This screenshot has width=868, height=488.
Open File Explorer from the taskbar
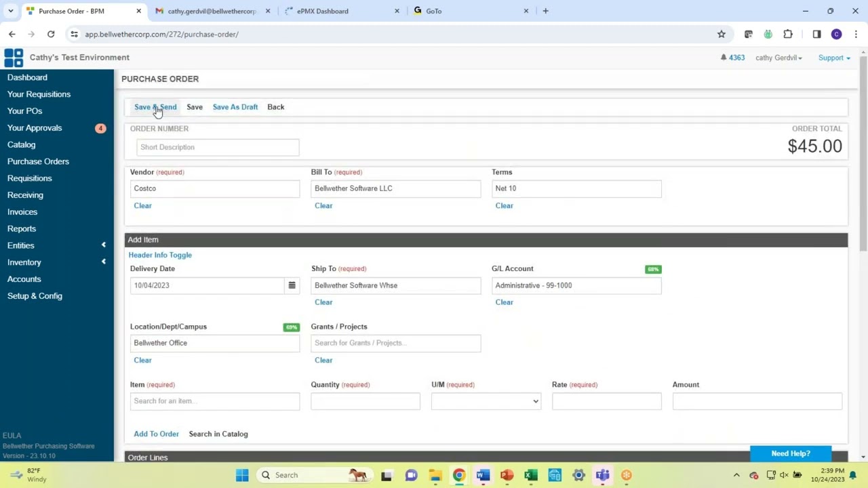(435, 475)
